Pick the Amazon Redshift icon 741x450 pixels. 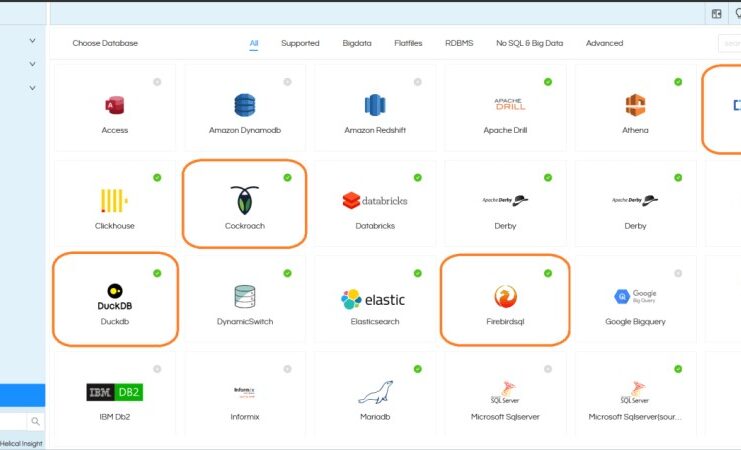(x=375, y=105)
